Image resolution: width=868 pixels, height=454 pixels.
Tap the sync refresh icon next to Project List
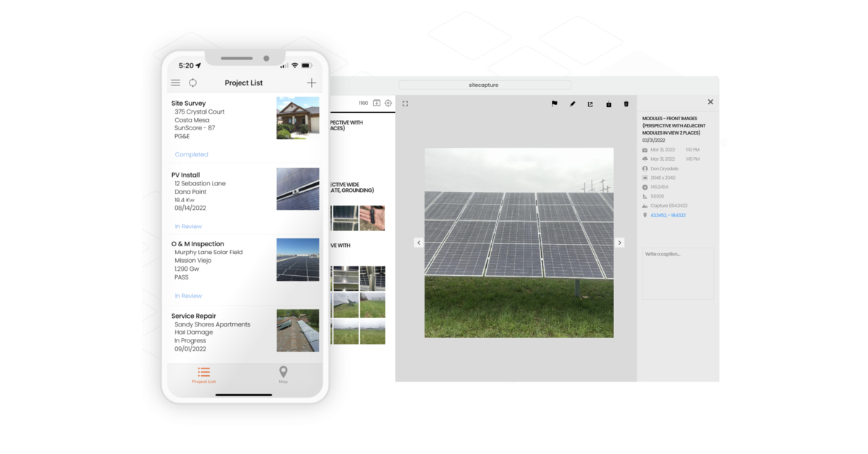click(x=192, y=83)
